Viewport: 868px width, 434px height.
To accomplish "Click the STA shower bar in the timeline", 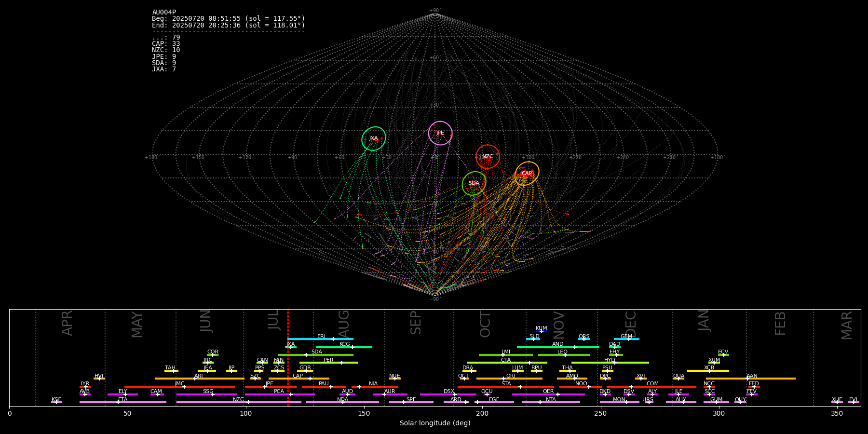I will (x=506, y=386).
